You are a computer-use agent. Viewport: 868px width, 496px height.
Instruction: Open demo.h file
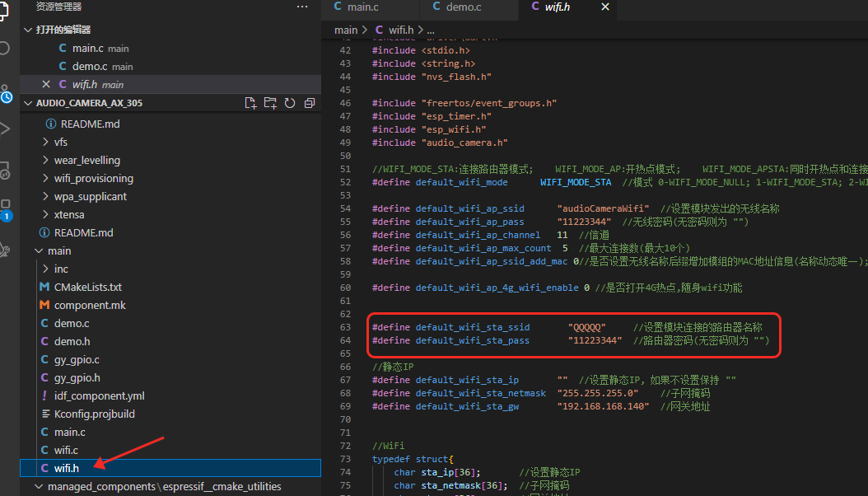(170, 342)
